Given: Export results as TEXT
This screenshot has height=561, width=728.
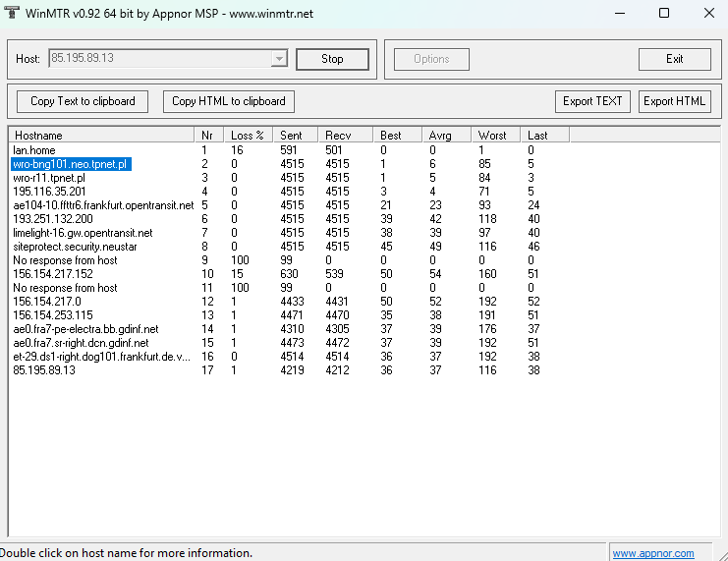Looking at the screenshot, I should [x=592, y=101].
